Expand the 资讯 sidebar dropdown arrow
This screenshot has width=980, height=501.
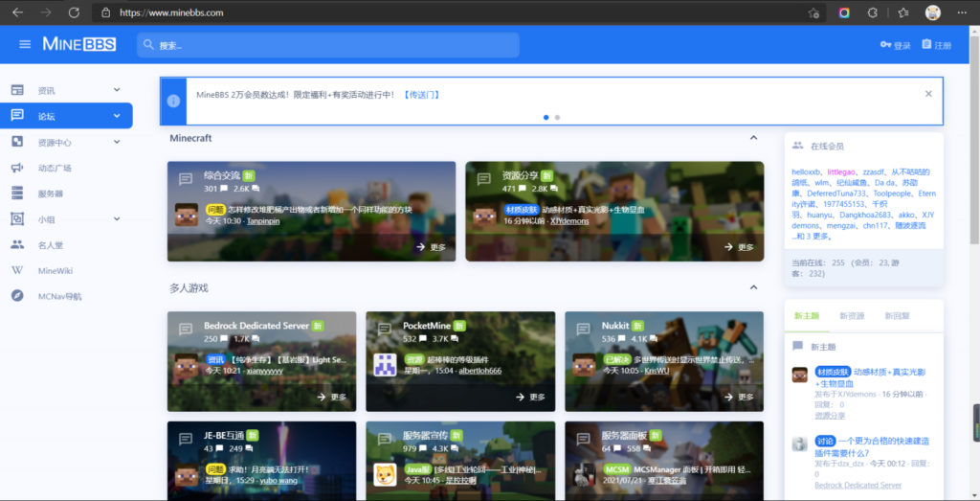pyautogui.click(x=117, y=90)
